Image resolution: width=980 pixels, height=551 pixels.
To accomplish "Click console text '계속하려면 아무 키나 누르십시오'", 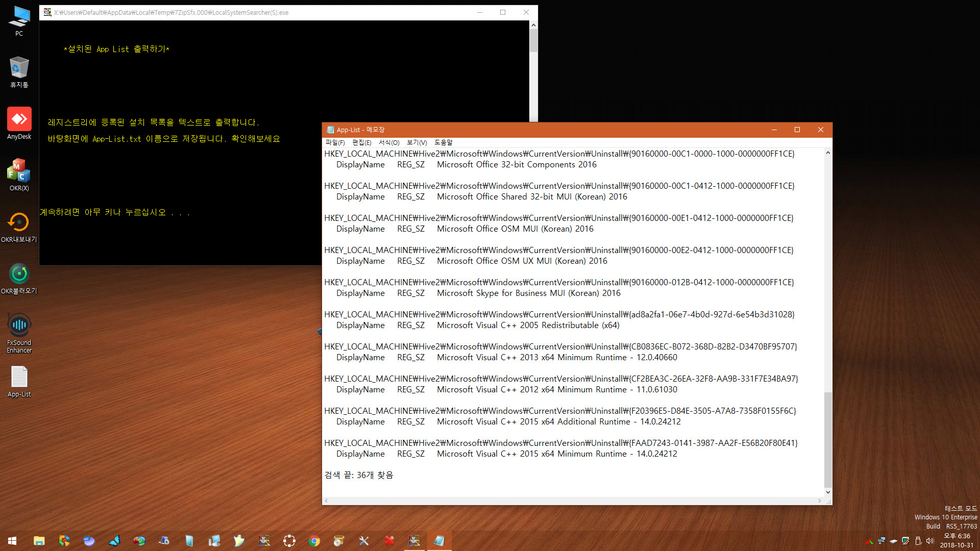I will pos(103,212).
